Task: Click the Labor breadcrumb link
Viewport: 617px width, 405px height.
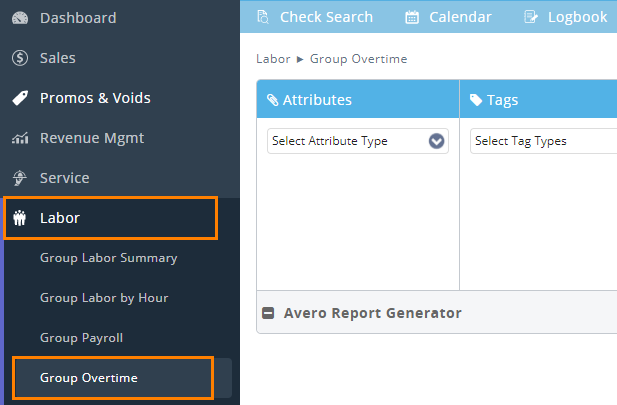Action: click(273, 59)
